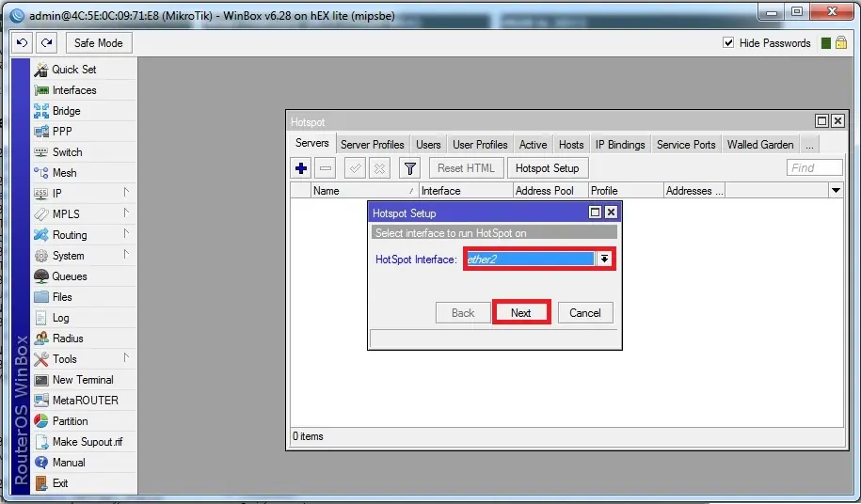
Task: Open the Log viewer
Action: click(84, 318)
